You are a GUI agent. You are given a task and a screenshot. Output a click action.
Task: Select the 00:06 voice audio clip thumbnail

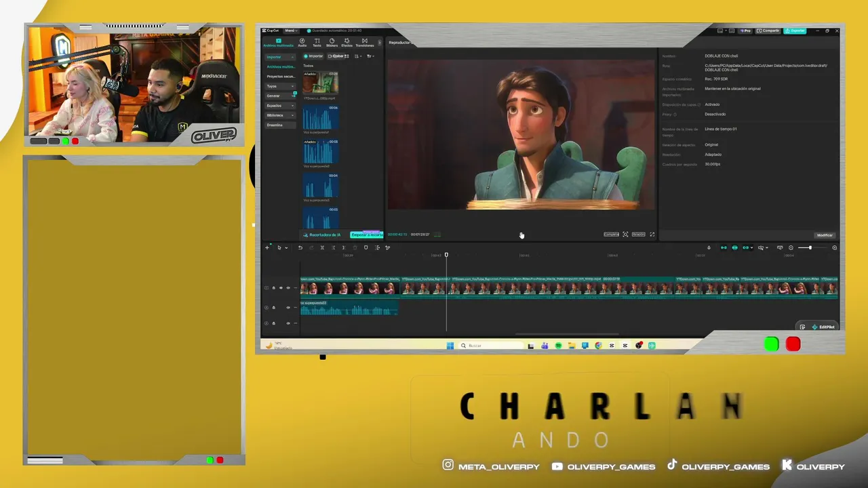click(320, 117)
